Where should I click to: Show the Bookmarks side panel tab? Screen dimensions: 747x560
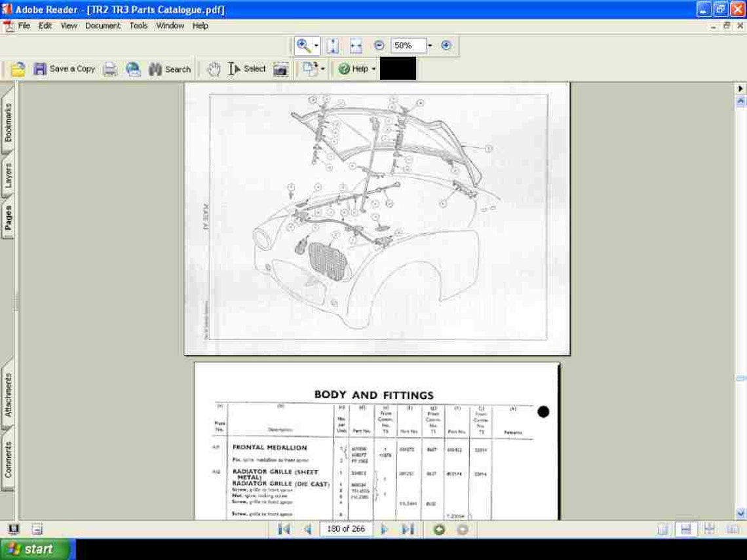pos(8,122)
